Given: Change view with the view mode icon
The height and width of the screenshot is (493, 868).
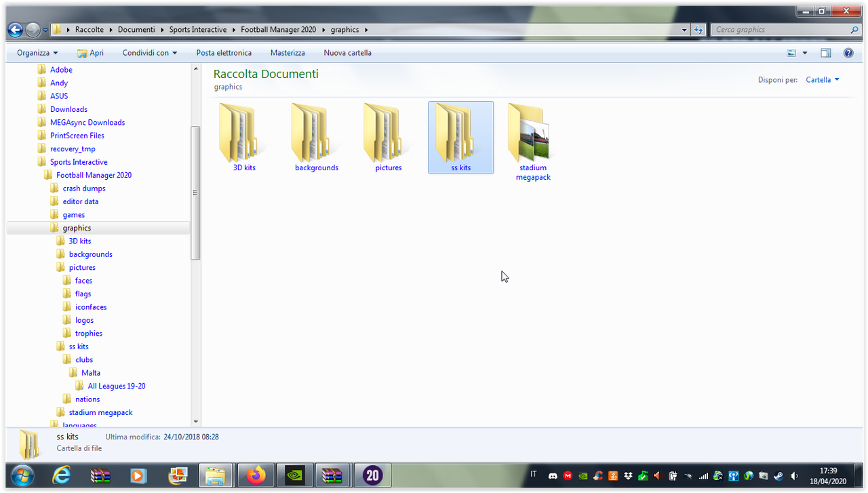Looking at the screenshot, I should pyautogui.click(x=791, y=53).
